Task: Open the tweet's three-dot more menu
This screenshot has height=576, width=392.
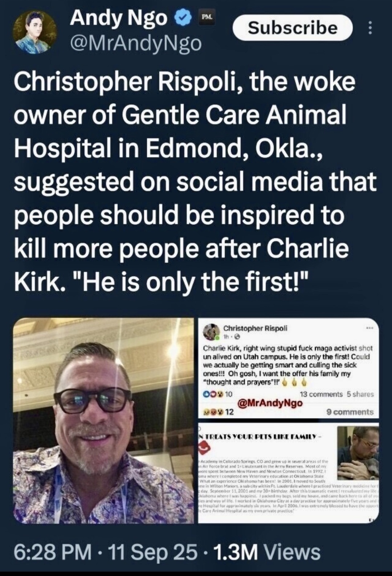Action: [370, 28]
